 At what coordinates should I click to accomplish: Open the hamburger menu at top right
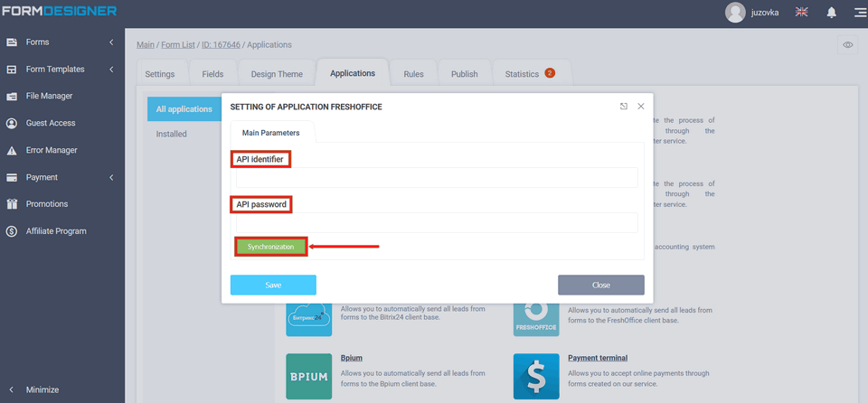point(860,12)
